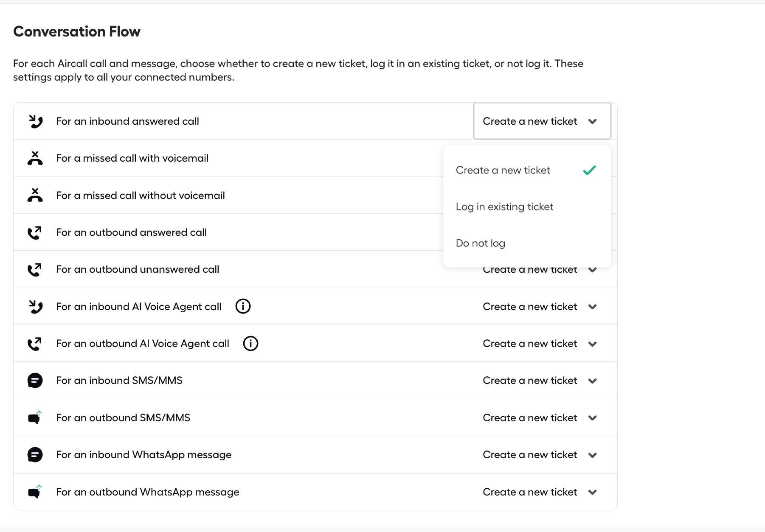The height and width of the screenshot is (532, 765).
Task: Click the outbound SMS/MMS icon
Action: click(35, 418)
